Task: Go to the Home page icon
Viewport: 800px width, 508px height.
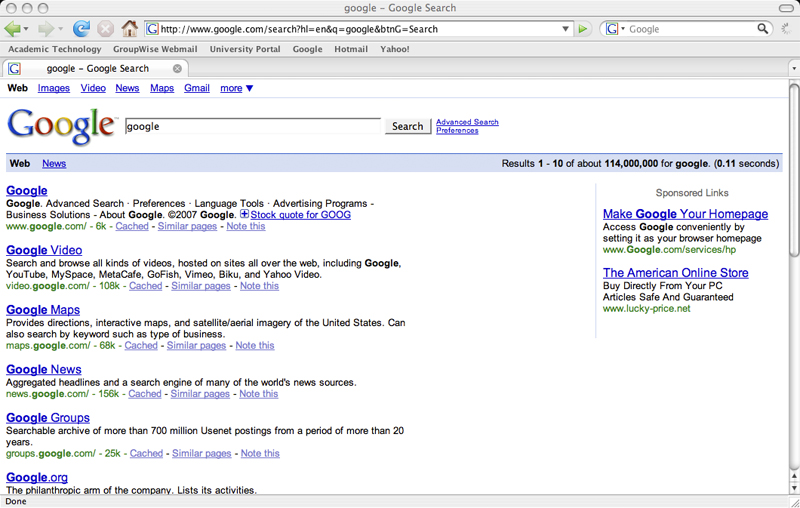Action: pos(130,28)
